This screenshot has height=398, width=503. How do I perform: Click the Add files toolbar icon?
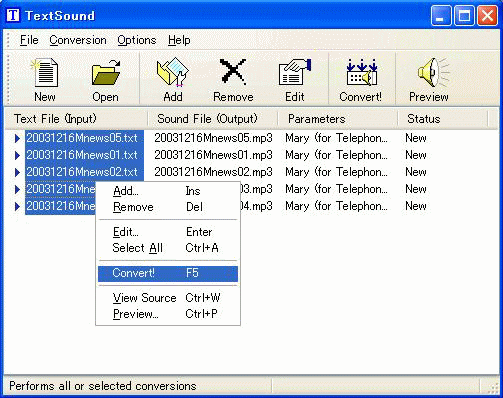(173, 72)
